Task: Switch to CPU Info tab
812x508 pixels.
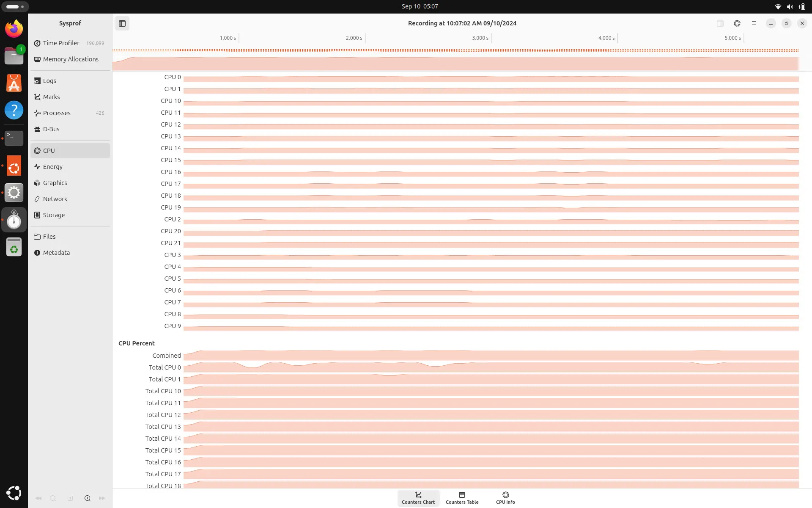Action: [505, 498]
